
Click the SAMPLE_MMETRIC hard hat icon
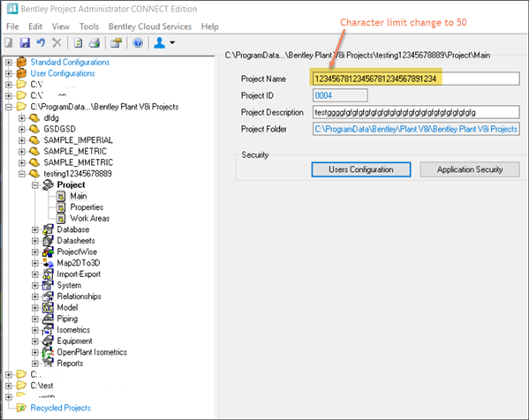click(x=34, y=162)
